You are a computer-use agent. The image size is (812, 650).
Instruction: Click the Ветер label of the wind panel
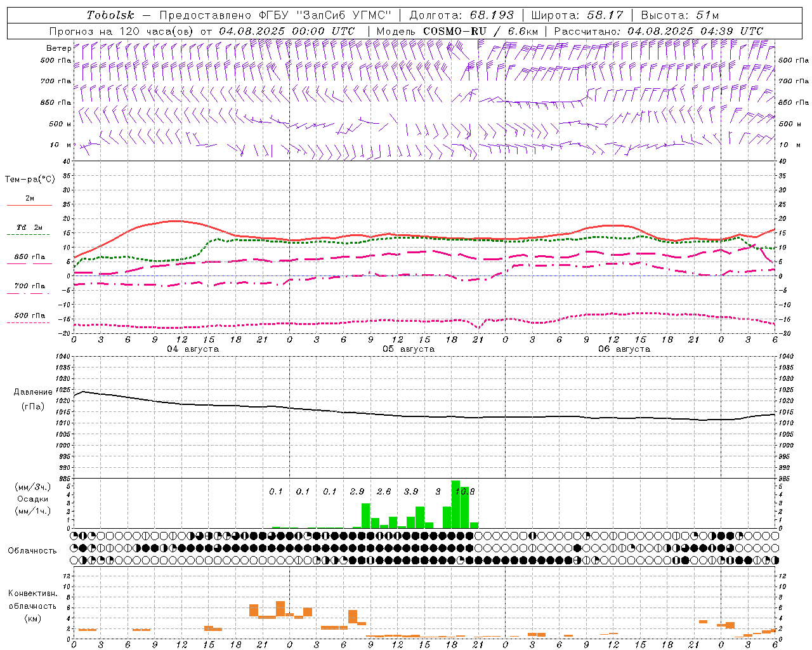tap(59, 48)
